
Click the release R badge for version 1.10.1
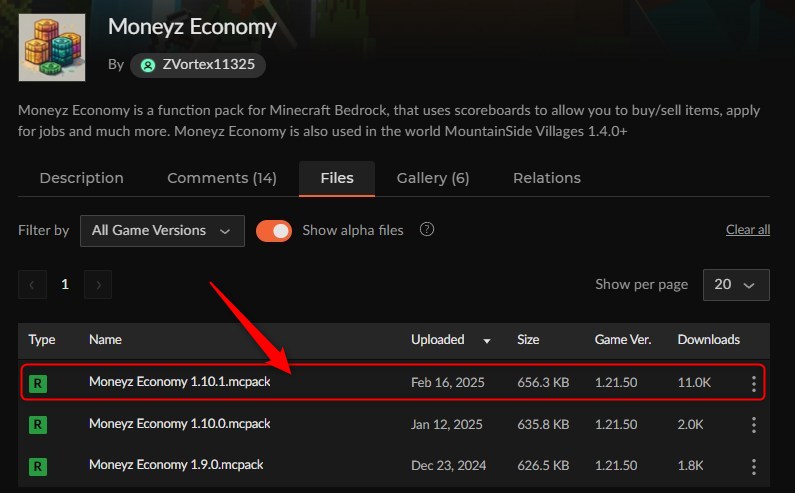(38, 383)
